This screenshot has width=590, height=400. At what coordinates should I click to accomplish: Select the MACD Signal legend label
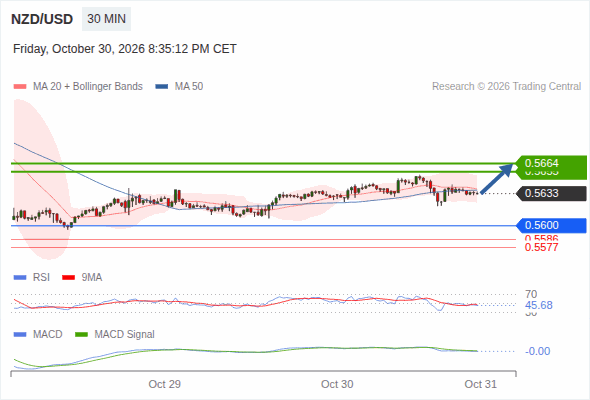125,335
